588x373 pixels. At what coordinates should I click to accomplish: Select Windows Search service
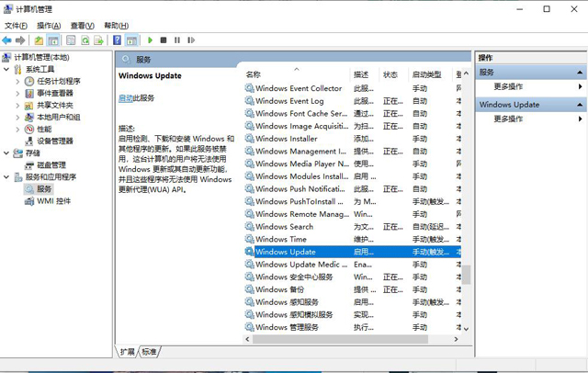point(284,227)
